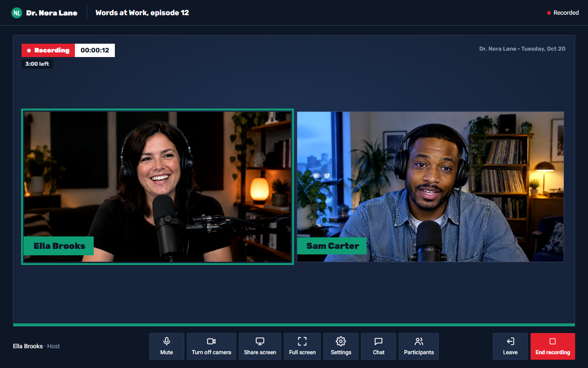Click the red Recording indicator badge
This screenshot has height=368, width=588.
[x=48, y=51]
